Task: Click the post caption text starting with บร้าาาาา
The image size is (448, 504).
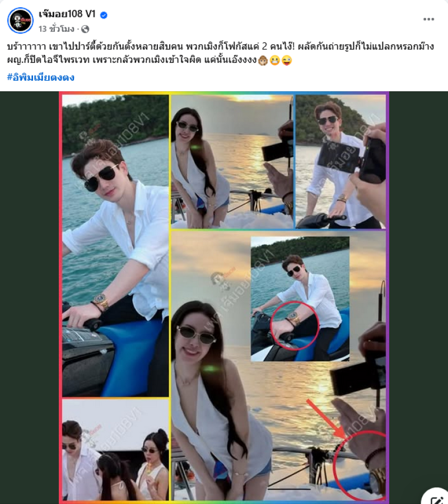Action: point(221,53)
